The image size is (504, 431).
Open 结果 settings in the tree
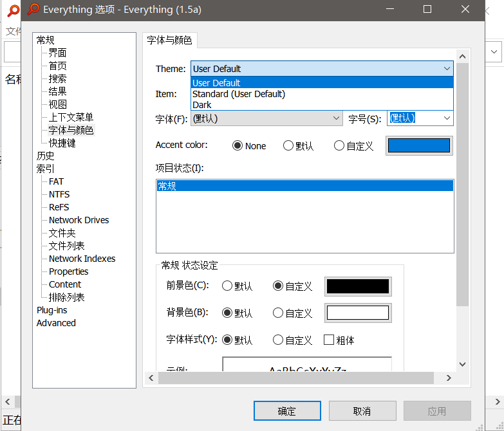click(57, 91)
